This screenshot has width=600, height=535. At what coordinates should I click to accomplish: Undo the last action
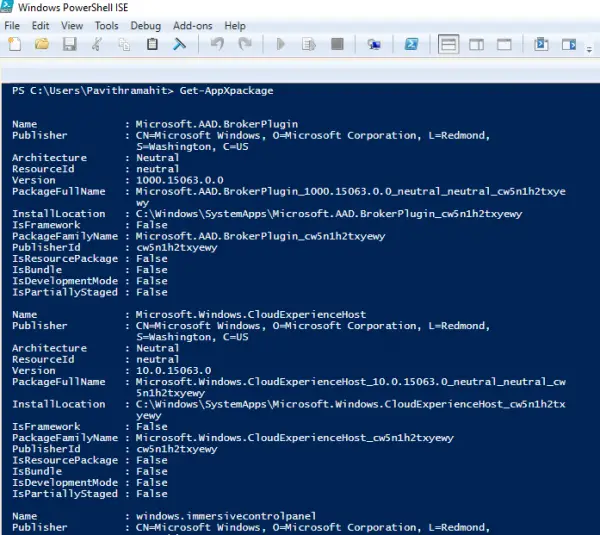[217, 44]
